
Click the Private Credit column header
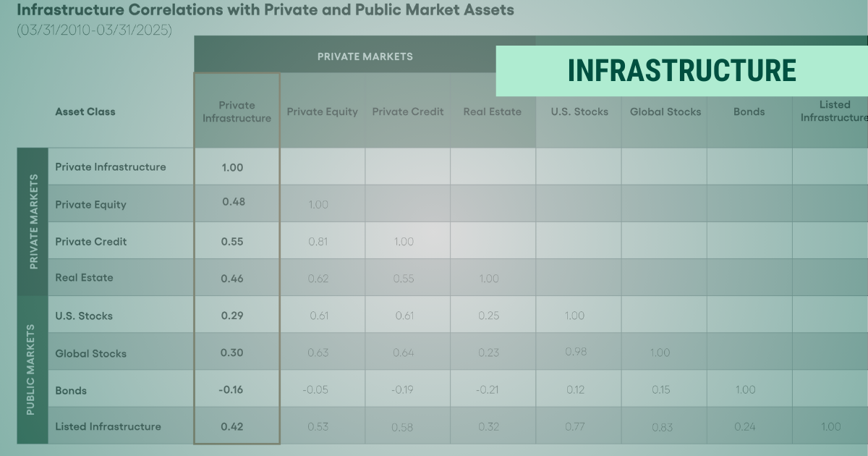(x=408, y=112)
